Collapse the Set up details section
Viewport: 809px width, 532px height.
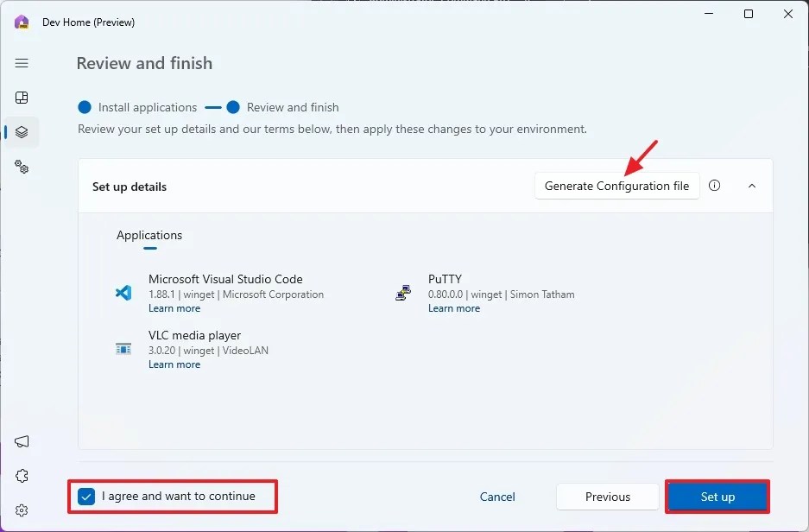pos(751,185)
